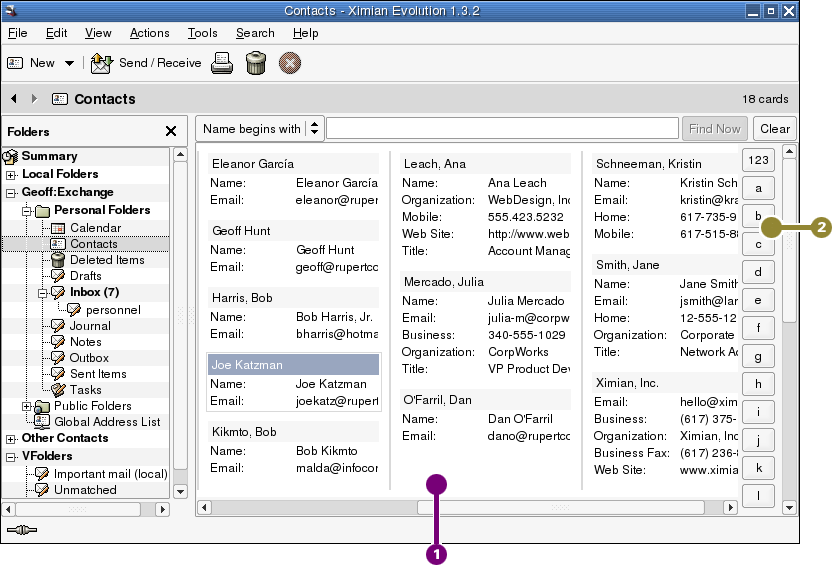
Task: Collapse the Geoff:Exchange tree node
Action: 12,193
